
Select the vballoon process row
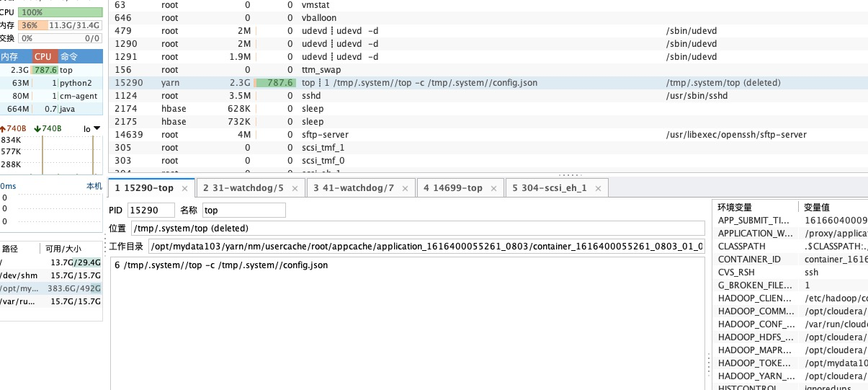click(488, 18)
